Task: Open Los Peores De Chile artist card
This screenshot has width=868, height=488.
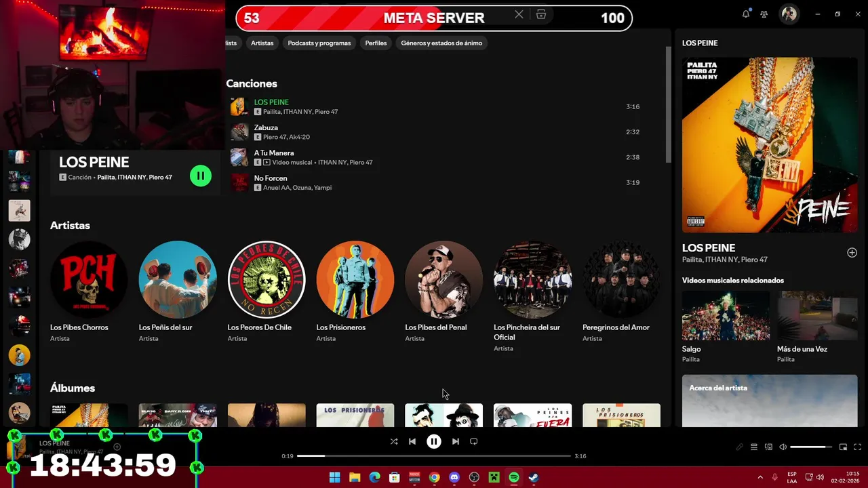Action: point(267,292)
